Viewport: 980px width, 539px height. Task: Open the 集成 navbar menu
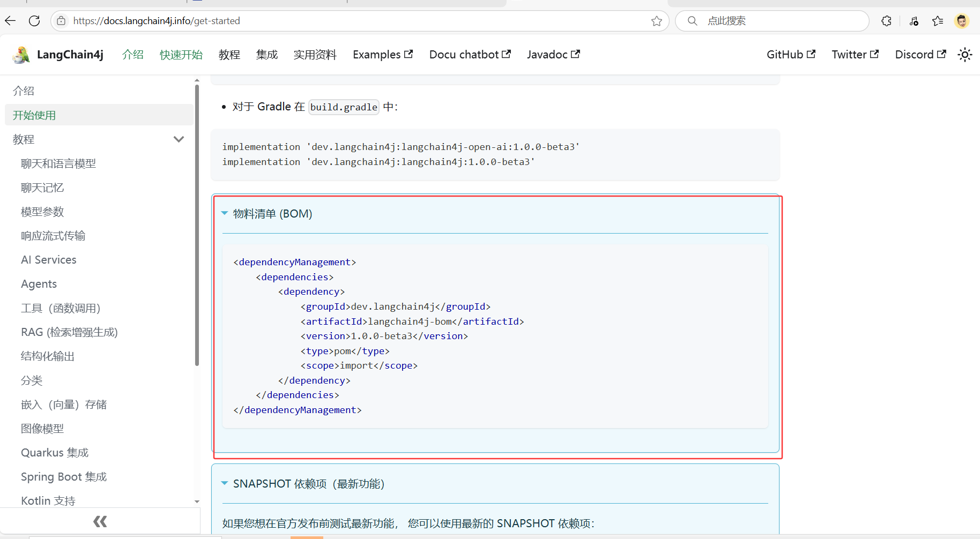(266, 55)
